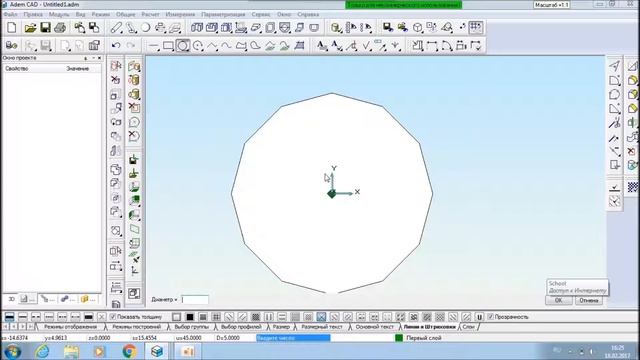Screen dimensions: 640x360
Task: Switch to the 'Выбор группы' tab
Action: (x=191, y=327)
